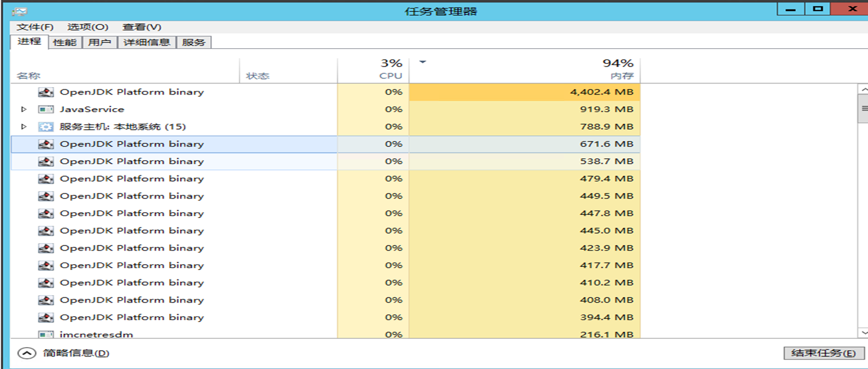Click icon of the 671.6 MB OpenJDK process
Screen dimensions: 868x369
[x=46, y=144]
